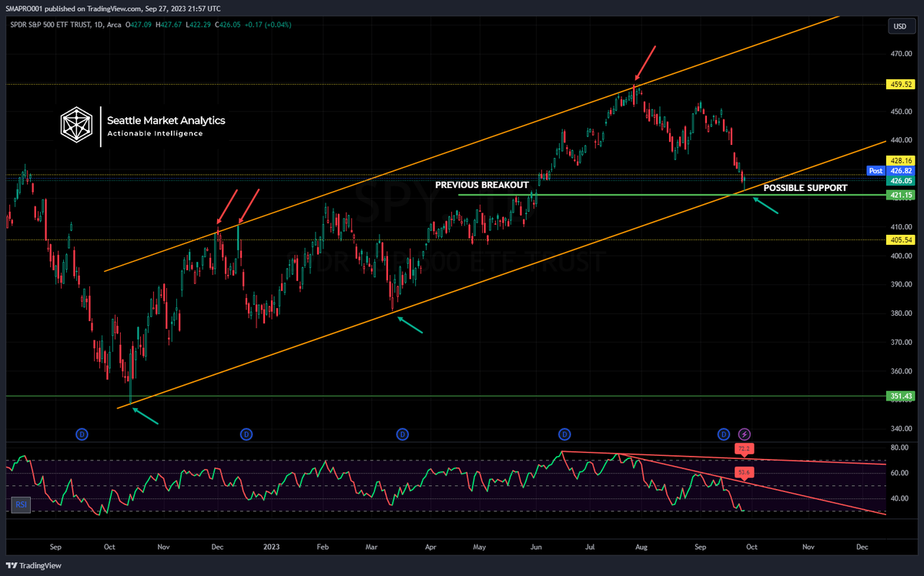Image resolution: width=924 pixels, height=576 pixels.
Task: Click the 2023 label on time axis
Action: click(x=271, y=547)
